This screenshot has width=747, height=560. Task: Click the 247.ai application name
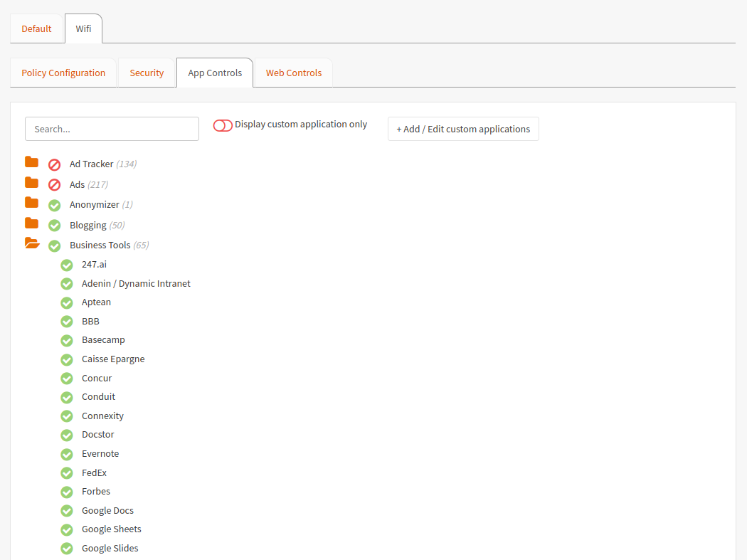pyautogui.click(x=95, y=264)
